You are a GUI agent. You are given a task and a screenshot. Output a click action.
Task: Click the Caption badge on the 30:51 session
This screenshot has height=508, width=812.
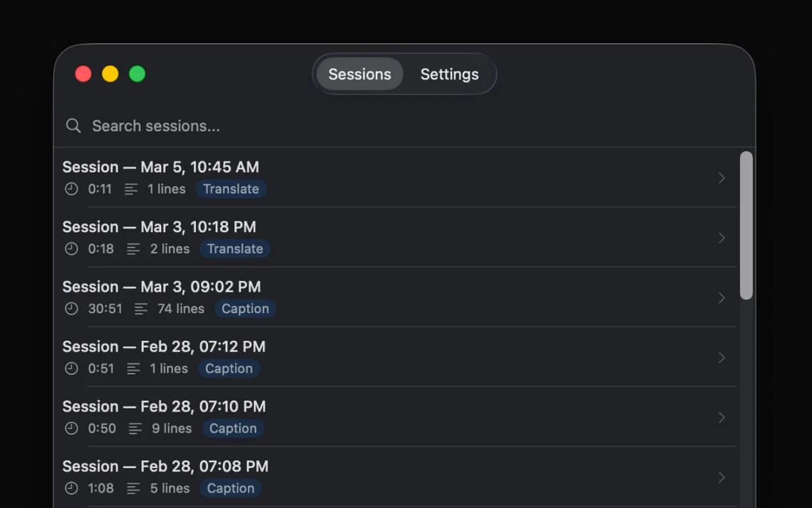click(x=245, y=309)
